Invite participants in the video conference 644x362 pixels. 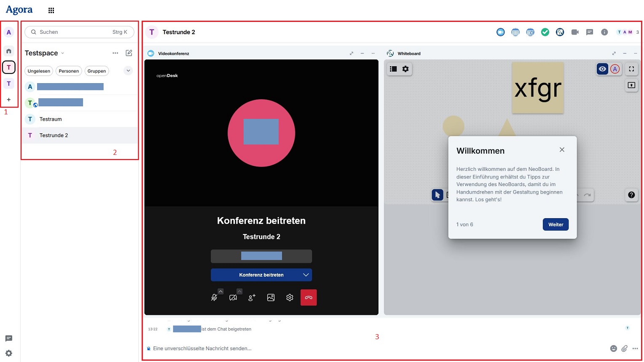(252, 297)
